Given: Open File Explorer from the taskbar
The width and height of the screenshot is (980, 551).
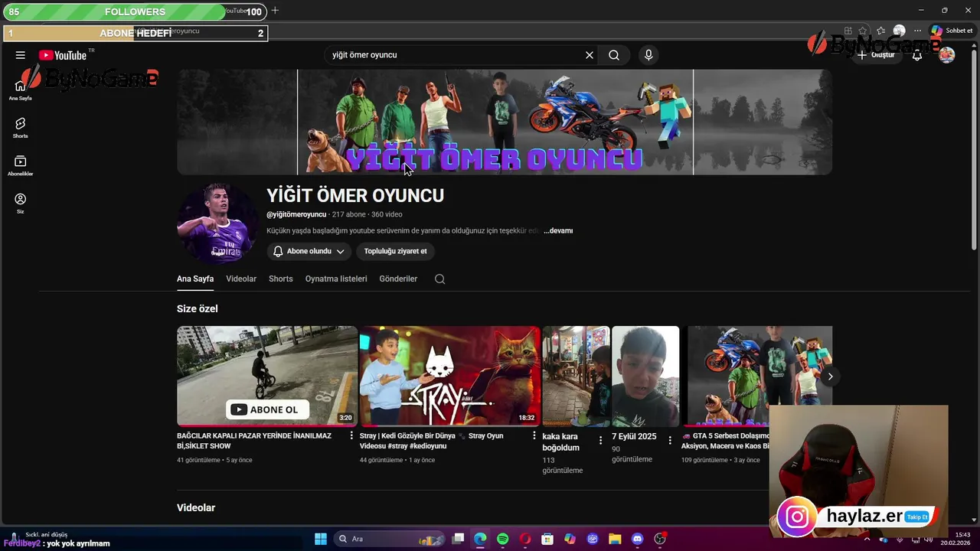Looking at the screenshot, I should click(x=615, y=539).
